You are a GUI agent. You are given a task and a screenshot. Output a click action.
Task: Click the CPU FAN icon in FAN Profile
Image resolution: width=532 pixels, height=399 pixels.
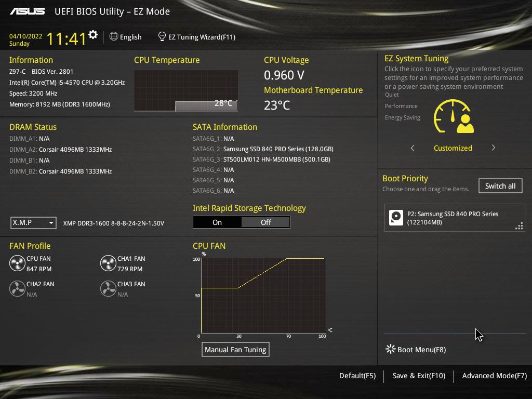click(17, 263)
